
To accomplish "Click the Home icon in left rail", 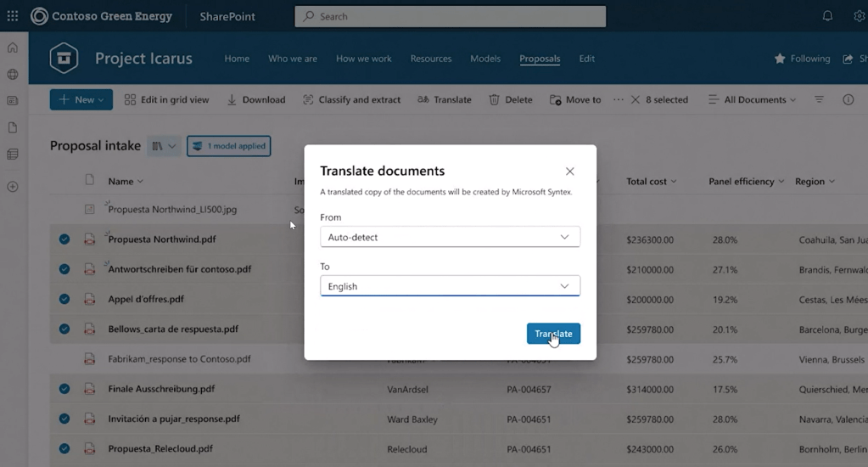I will click(12, 48).
